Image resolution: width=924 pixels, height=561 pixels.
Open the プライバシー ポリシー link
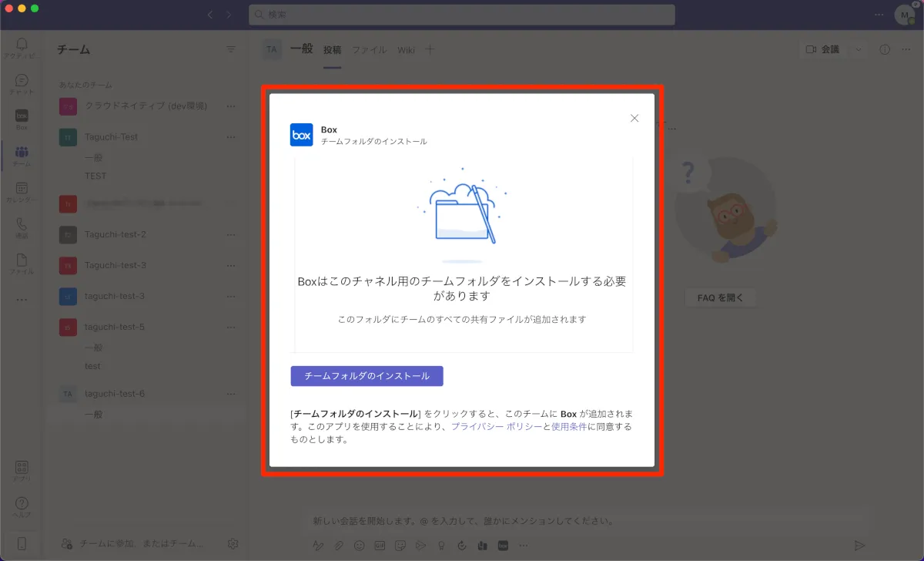pos(497,426)
